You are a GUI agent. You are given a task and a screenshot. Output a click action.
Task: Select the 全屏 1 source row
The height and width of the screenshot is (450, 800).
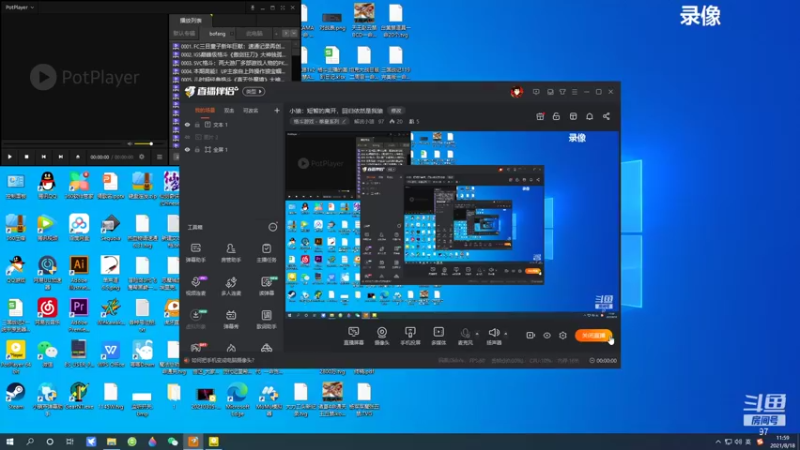pos(232,150)
